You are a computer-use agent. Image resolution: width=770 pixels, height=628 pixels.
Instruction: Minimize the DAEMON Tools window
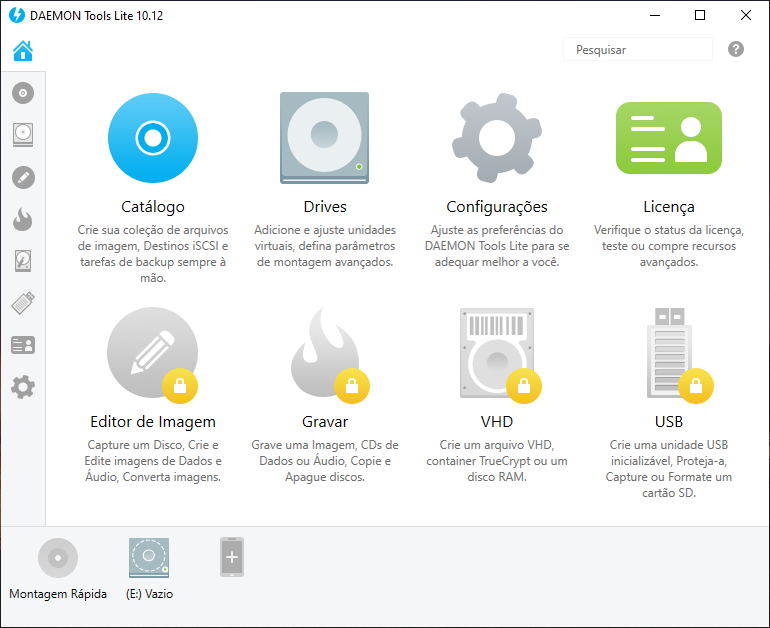[655, 15]
